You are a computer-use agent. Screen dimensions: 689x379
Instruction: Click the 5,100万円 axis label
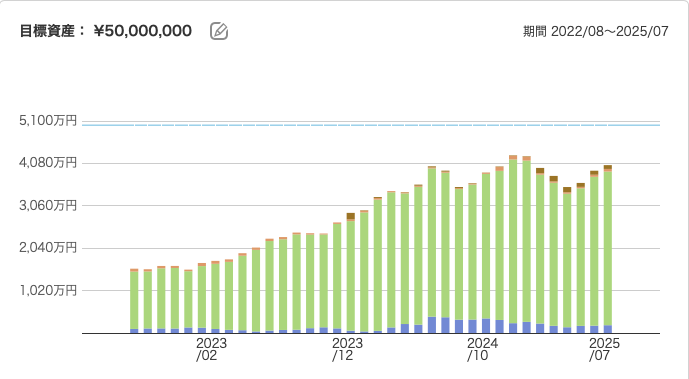48,121
